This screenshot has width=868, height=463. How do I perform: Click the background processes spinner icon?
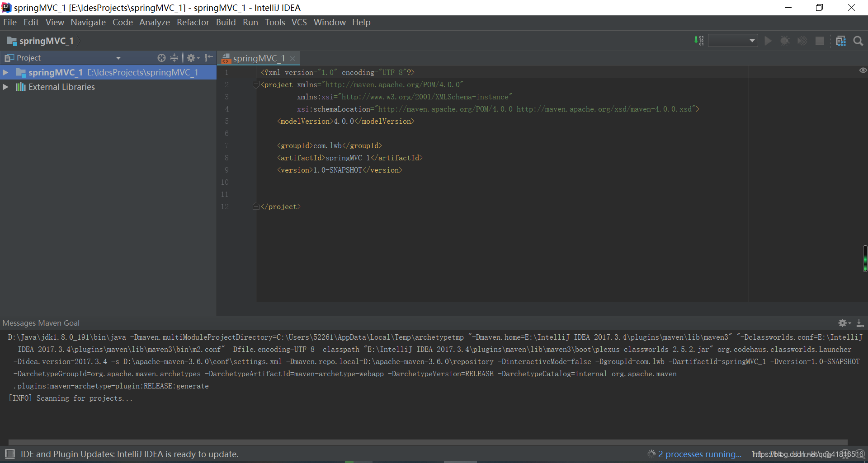click(651, 454)
